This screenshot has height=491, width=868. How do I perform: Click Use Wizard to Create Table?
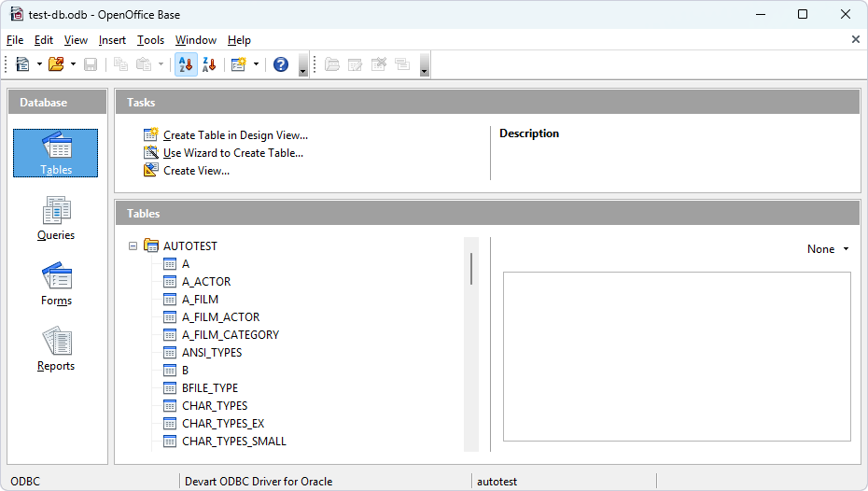233,153
